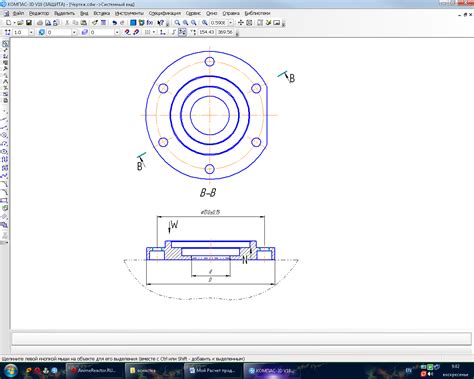Click the Save document floppy icon
474x379 pixels.
(29, 23)
